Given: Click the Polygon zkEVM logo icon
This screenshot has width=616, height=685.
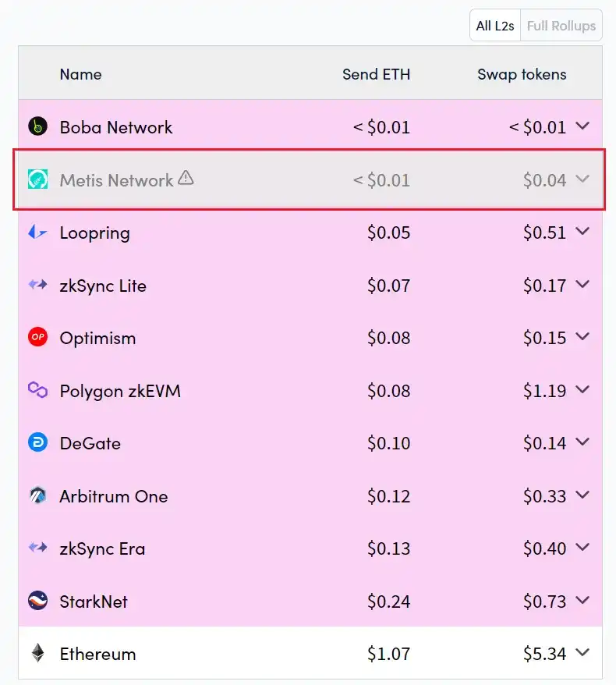Looking at the screenshot, I should (37, 390).
